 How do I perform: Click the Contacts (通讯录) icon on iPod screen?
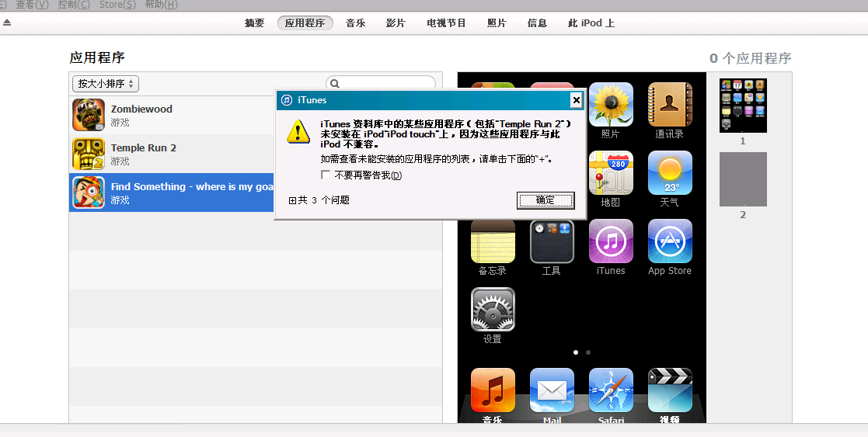tap(670, 105)
